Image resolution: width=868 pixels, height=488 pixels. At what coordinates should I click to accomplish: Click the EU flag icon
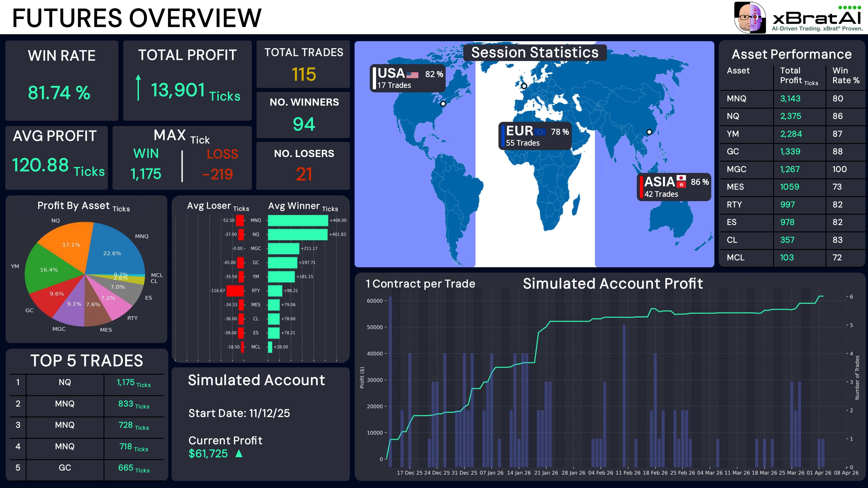coord(540,132)
